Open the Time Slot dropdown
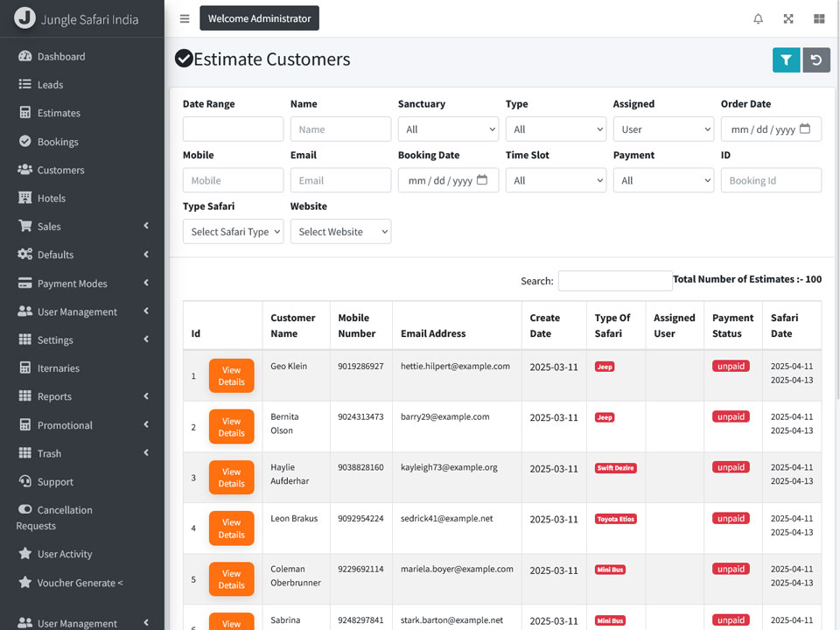Image resolution: width=840 pixels, height=630 pixels. point(556,180)
